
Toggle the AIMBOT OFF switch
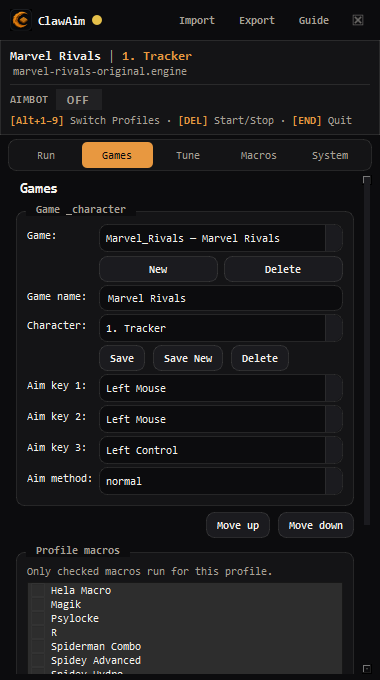[x=79, y=100]
